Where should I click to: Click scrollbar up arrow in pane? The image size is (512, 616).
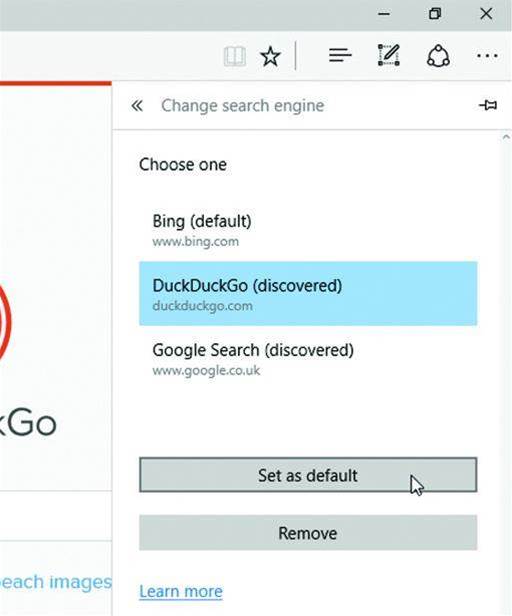[x=506, y=137]
